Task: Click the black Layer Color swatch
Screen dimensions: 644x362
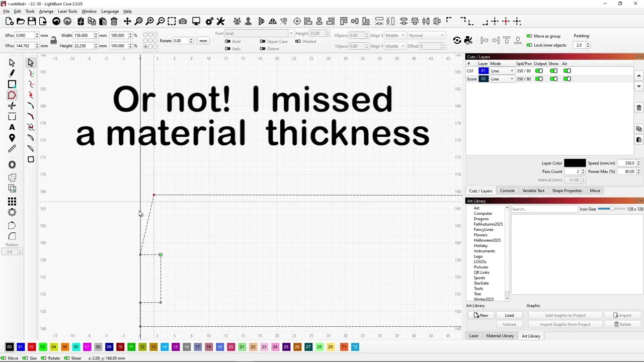Action: [x=575, y=163]
